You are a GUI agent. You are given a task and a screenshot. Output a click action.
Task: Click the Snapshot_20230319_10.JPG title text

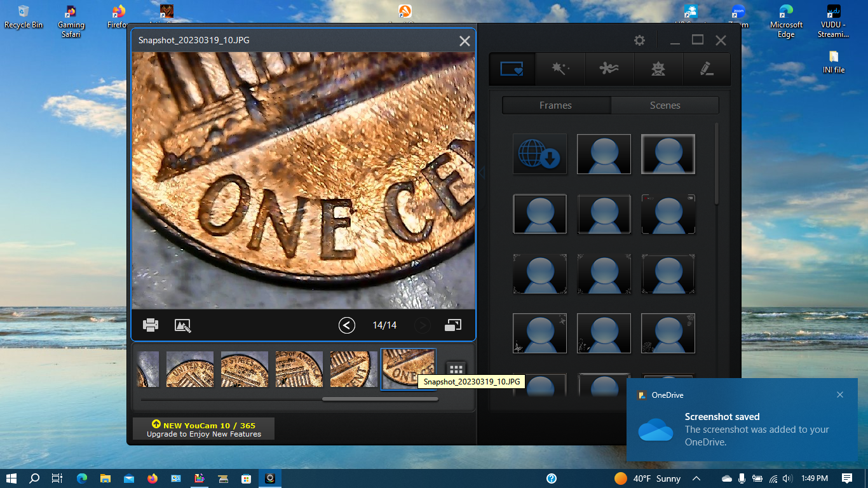coord(194,40)
